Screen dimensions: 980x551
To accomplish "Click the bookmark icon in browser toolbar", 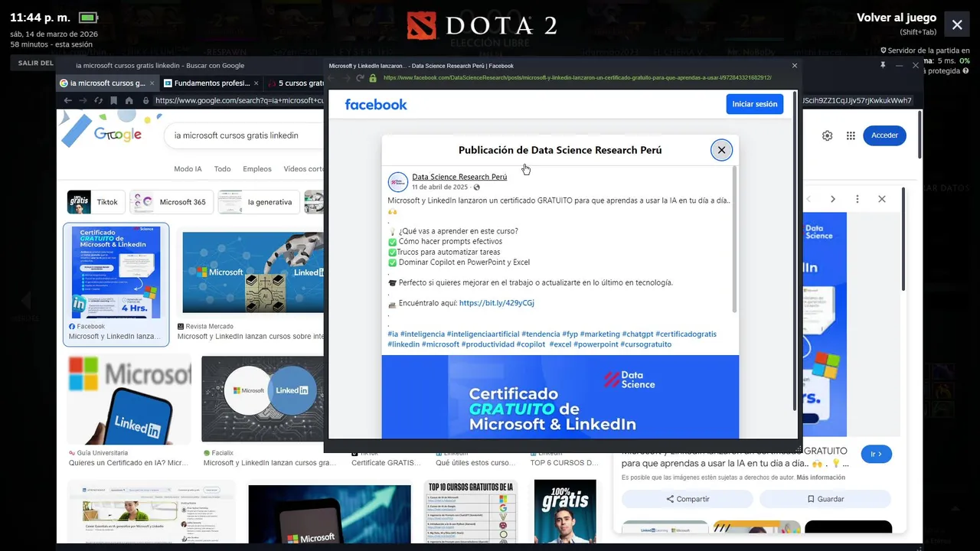I will (113, 100).
